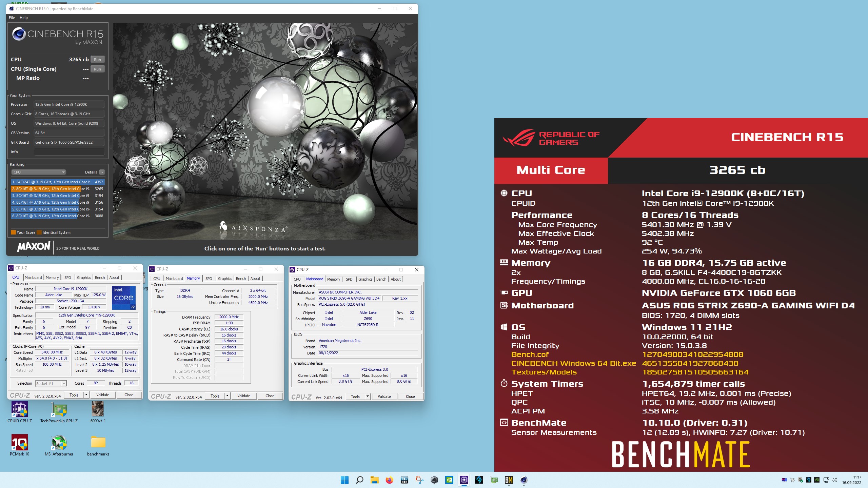Click the Info input field in Cinebench
This screenshot has height=488, width=868.
point(69,152)
